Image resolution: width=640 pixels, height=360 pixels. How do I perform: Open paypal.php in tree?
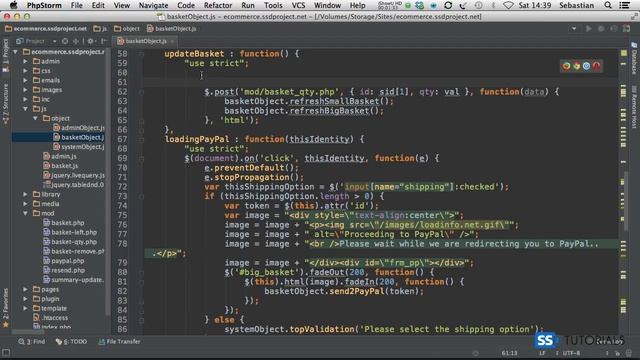64,261
